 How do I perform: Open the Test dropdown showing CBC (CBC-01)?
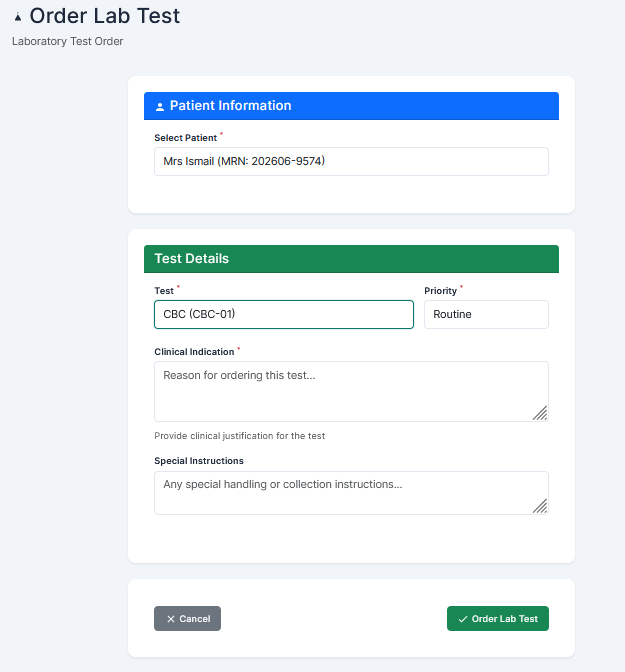coord(284,315)
